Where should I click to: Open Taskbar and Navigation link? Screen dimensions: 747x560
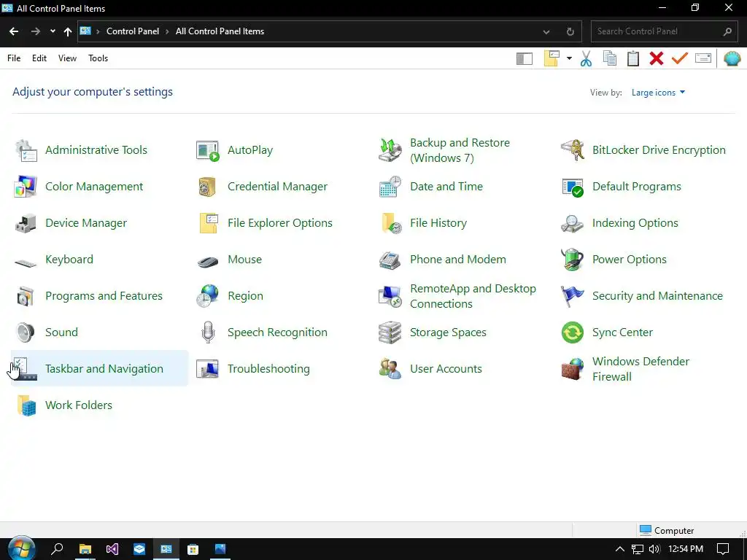tap(104, 369)
